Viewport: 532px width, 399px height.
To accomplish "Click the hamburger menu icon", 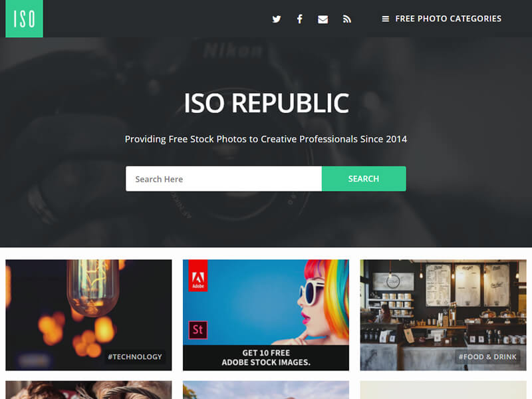I will click(x=386, y=19).
